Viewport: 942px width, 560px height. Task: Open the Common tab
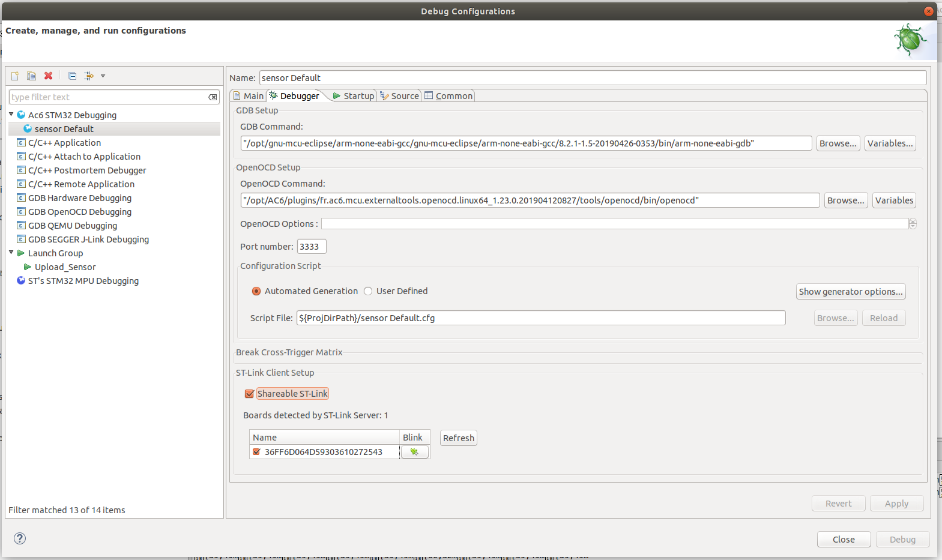click(x=448, y=96)
